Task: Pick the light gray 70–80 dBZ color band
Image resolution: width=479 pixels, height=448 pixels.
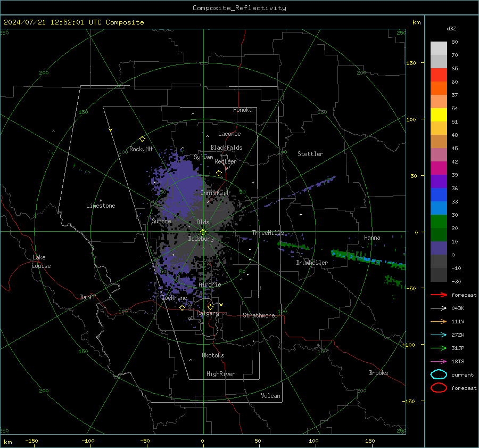Action: pos(439,48)
